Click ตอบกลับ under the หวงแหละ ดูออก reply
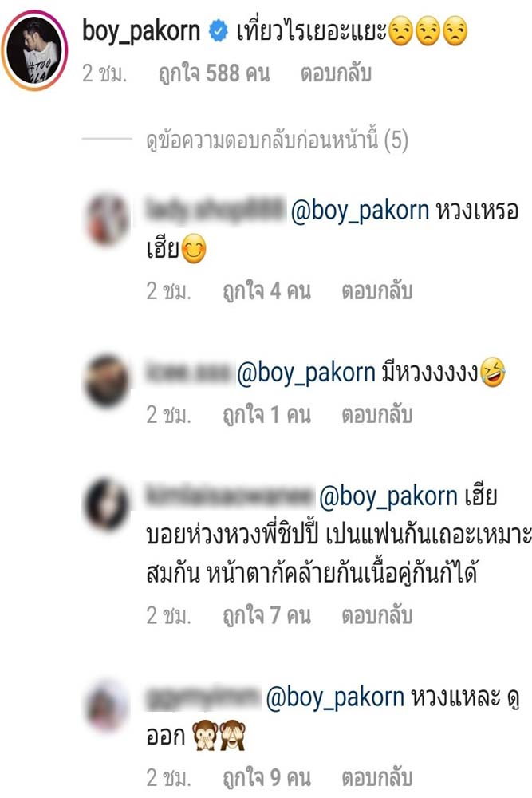The width and height of the screenshot is (532, 798). [x=376, y=778]
